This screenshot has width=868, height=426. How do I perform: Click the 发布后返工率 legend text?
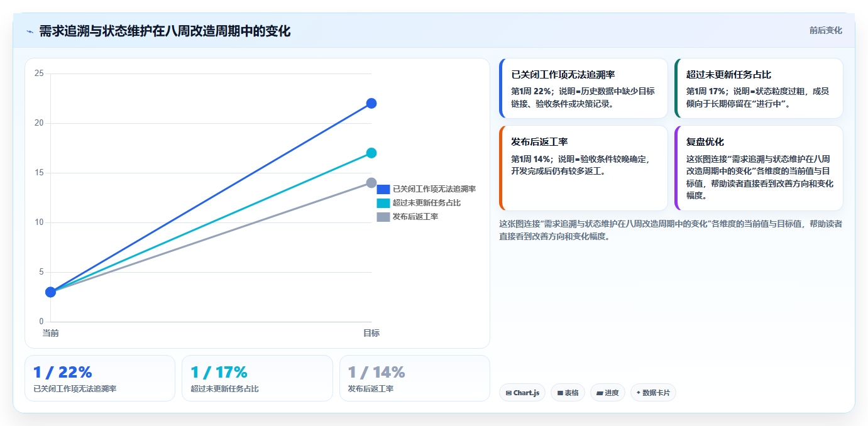[415, 217]
